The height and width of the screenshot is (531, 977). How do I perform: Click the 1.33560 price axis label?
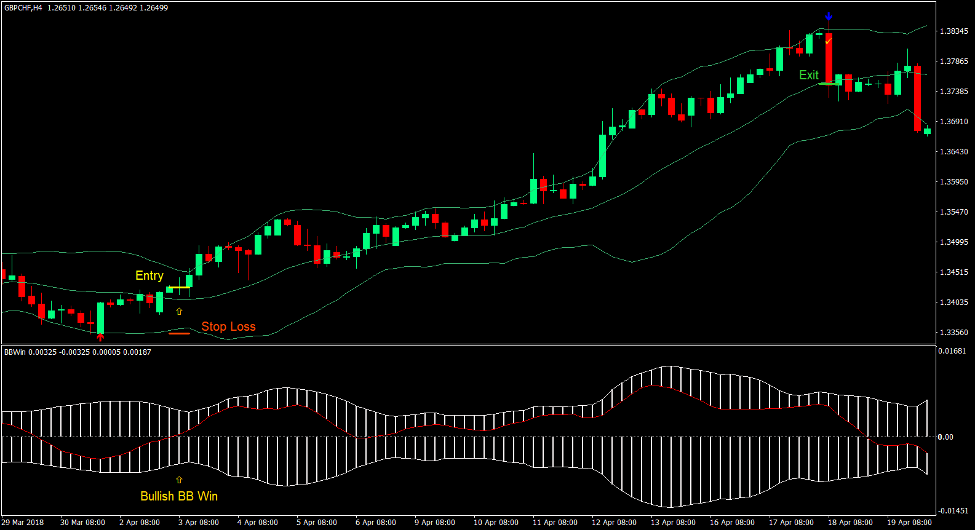click(954, 332)
